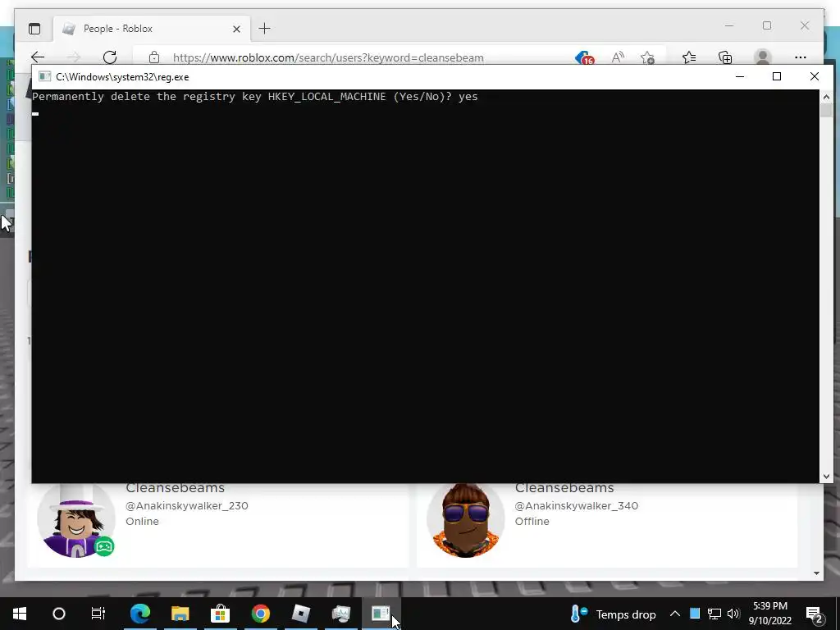Click console scrollbar down arrow

point(826,476)
